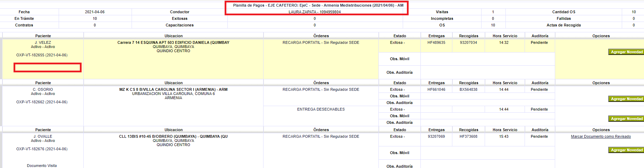Image resolution: width=644 pixels, height=168 pixels.
Task: Click Pendiente audit status for J. VELEZ
Action: [x=539, y=42]
